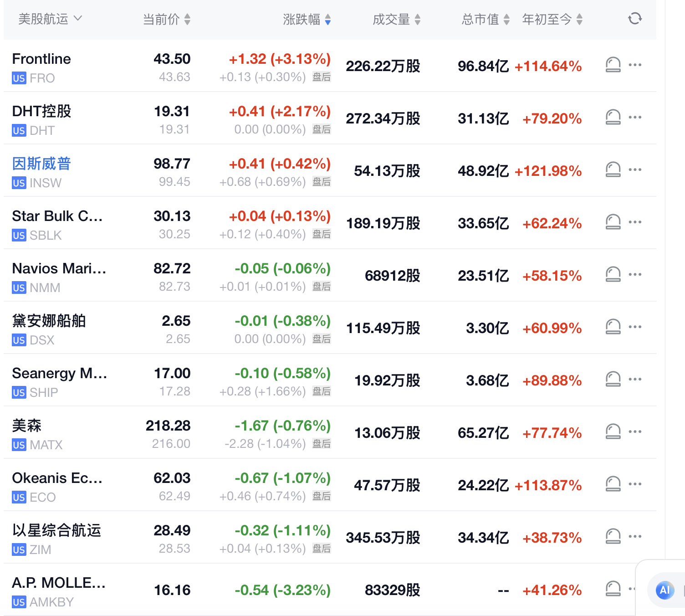Open the Frontline FRO stock row

pyautogui.click(x=330, y=66)
